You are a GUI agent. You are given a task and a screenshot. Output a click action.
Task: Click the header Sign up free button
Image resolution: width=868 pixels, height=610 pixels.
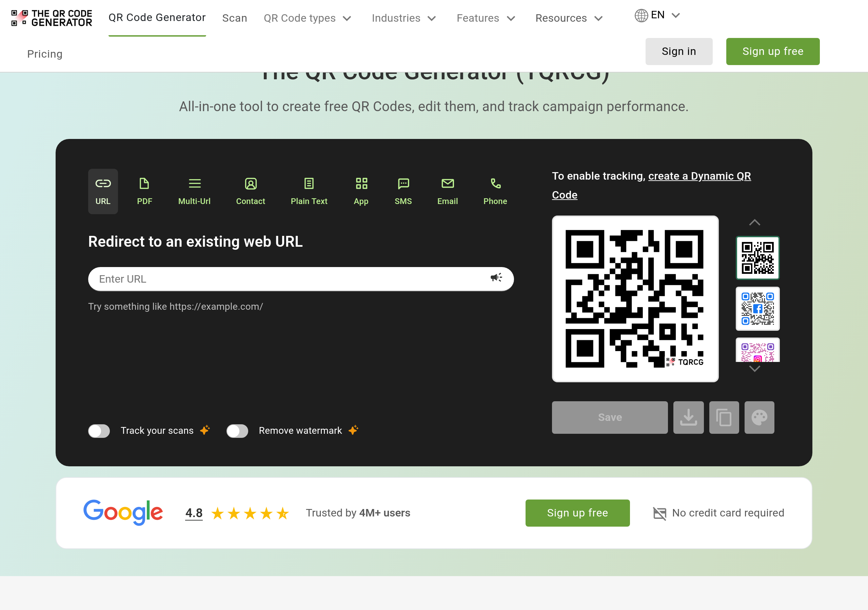[x=773, y=52]
